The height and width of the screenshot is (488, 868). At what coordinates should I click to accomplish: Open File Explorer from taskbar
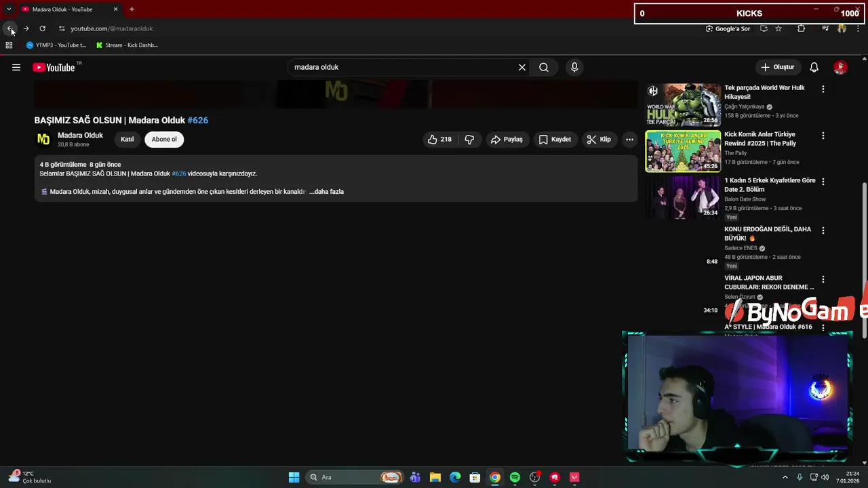[x=435, y=477]
